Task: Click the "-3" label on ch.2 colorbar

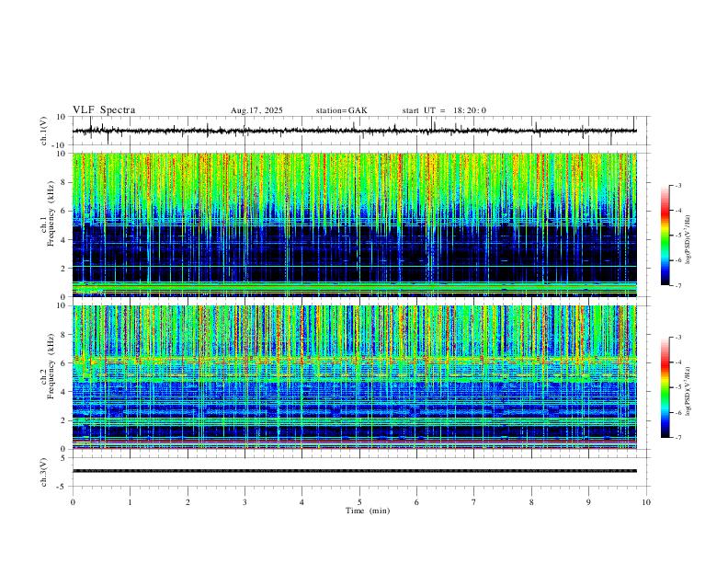Action: tap(677, 338)
